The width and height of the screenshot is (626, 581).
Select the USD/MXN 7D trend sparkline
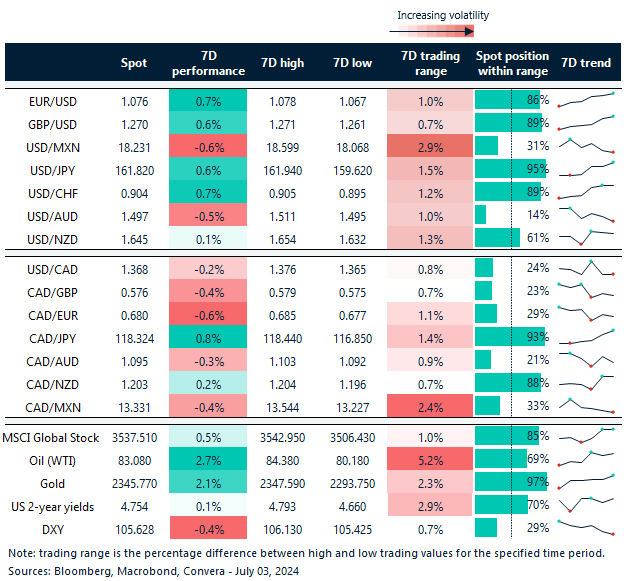coord(586,145)
